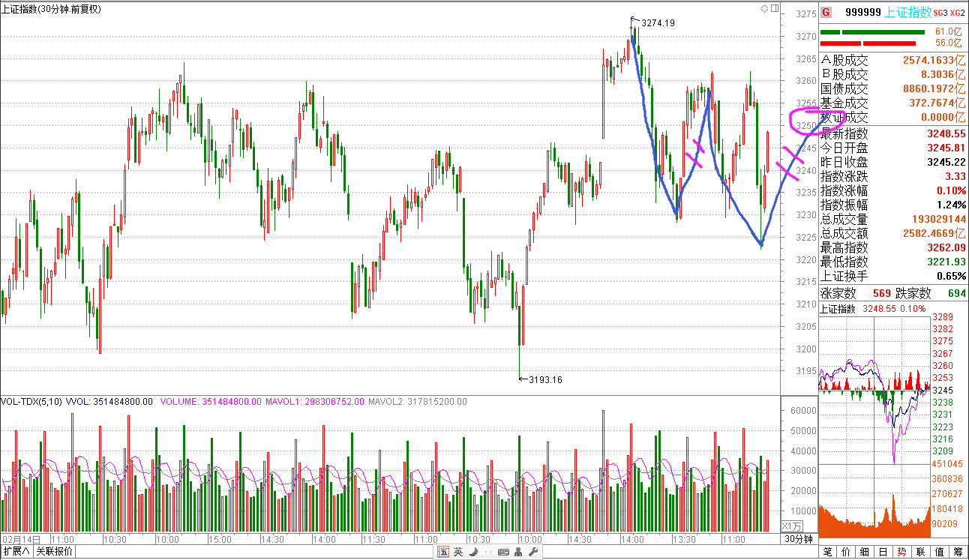Click the SG3 indicator label

(941, 12)
